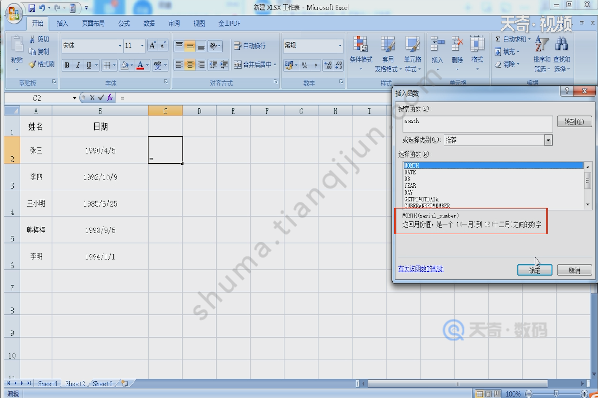This screenshot has width=598, height=398.
Task: Switch to the Insert ribbon tab
Action: [x=62, y=24]
